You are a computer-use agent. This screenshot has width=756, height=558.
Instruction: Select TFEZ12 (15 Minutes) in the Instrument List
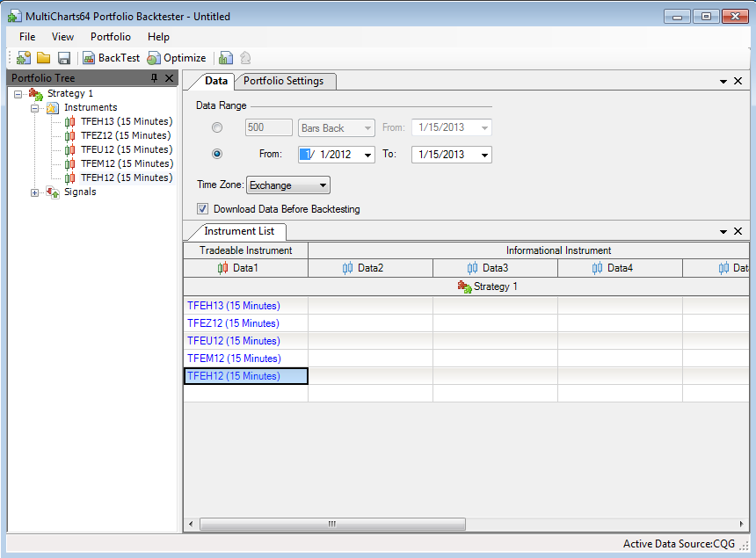(245, 323)
